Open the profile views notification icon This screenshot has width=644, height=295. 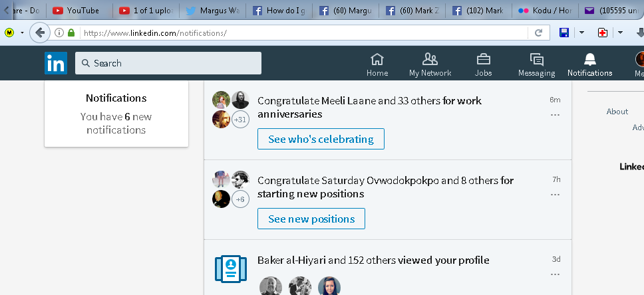(x=231, y=267)
